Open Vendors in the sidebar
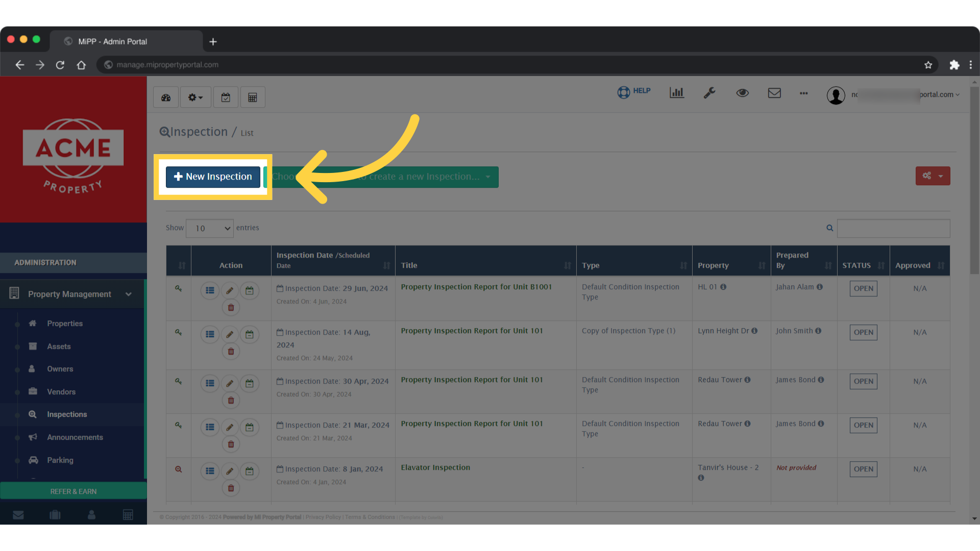Image resolution: width=980 pixels, height=551 pixels. (x=61, y=392)
